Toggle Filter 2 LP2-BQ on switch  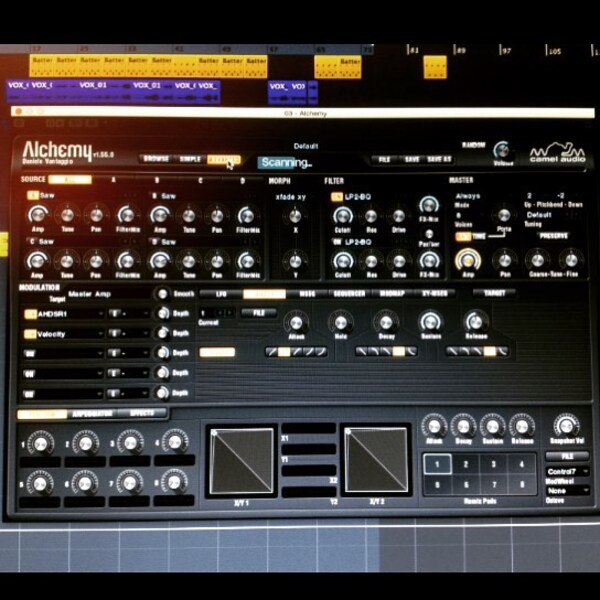336,242
